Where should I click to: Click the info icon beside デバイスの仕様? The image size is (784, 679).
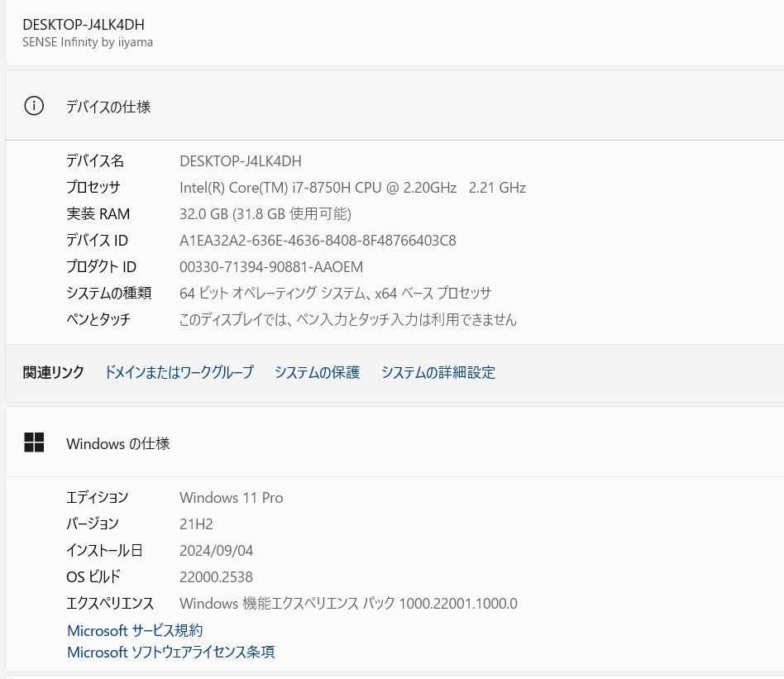pos(34,106)
